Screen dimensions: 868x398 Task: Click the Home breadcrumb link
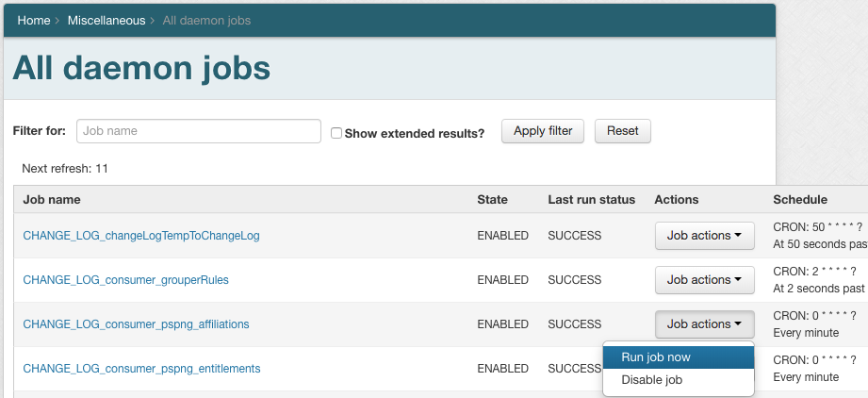point(34,20)
